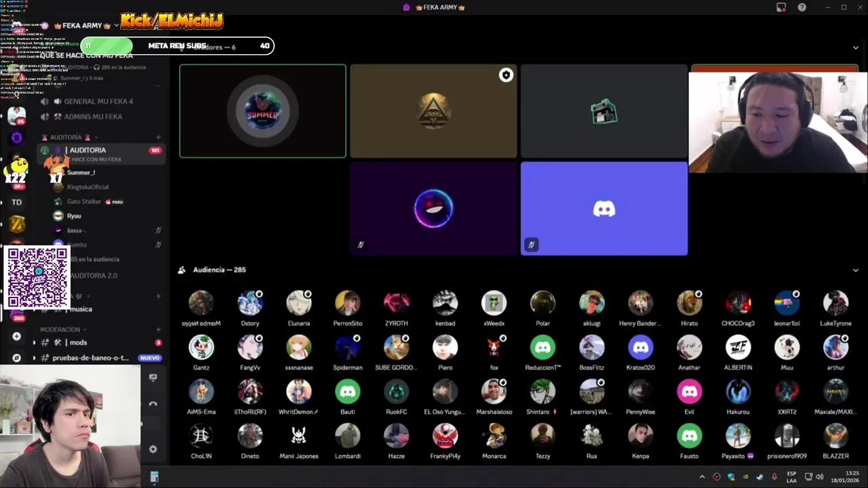Click Ryuu in the speakers list
Viewport: 868px width, 488px height.
point(74,216)
